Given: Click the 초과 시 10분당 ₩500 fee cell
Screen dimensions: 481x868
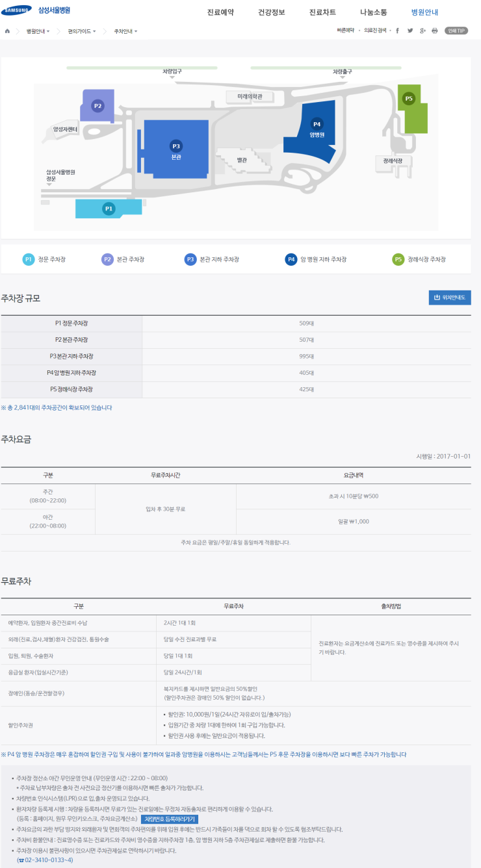Looking at the screenshot, I should coord(354,496).
